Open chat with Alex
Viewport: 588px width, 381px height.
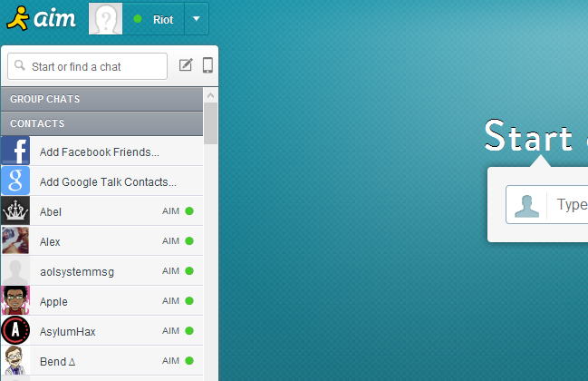click(x=102, y=241)
